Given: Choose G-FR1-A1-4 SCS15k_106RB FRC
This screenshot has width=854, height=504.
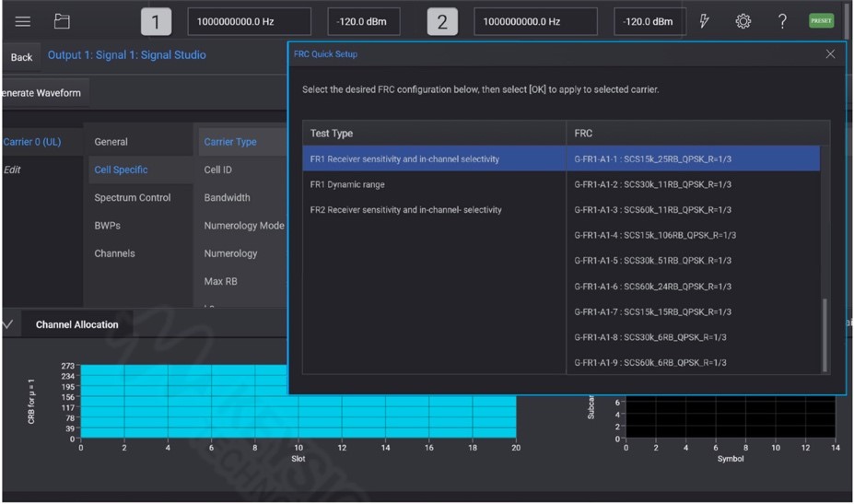Looking at the screenshot, I should [x=693, y=235].
